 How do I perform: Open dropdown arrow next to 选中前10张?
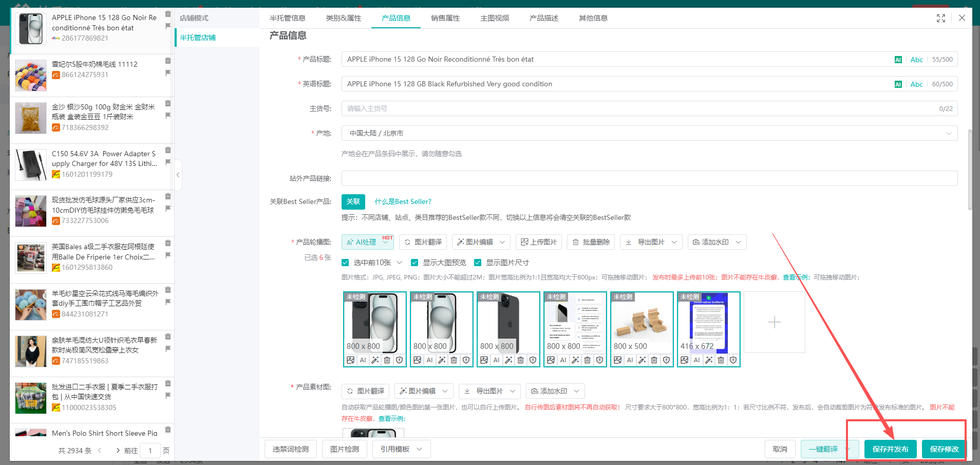click(399, 263)
